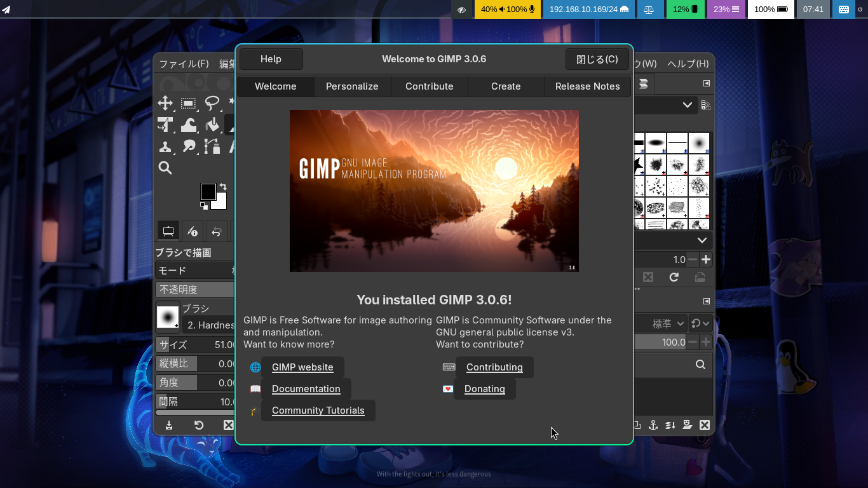This screenshot has height=488, width=868.
Task: Switch to the Personalize tab
Action: tap(352, 86)
